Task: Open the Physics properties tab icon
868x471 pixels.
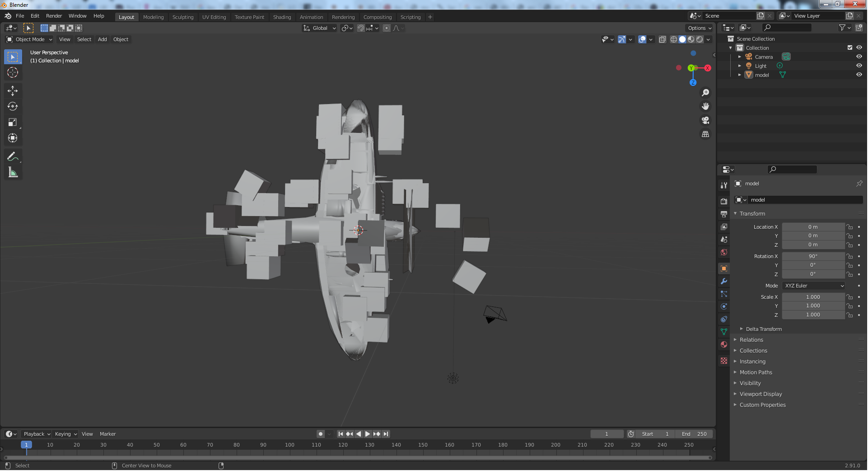Action: (724, 306)
